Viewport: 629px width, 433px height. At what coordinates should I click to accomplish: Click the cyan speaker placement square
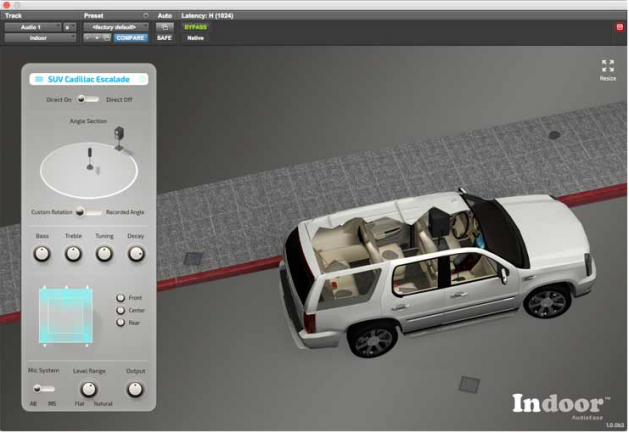[x=66, y=316]
